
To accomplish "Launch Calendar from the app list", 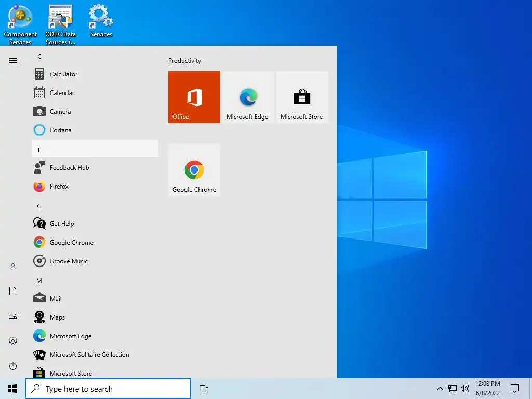I will (95, 92).
